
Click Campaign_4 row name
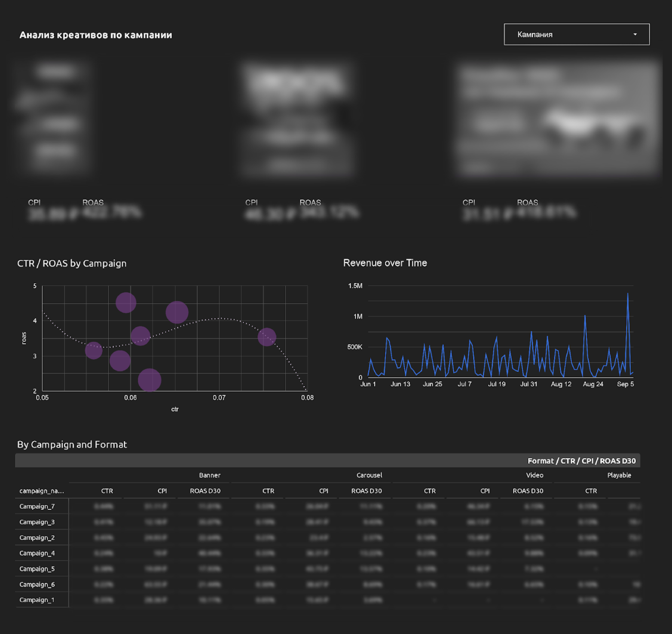pos(37,553)
